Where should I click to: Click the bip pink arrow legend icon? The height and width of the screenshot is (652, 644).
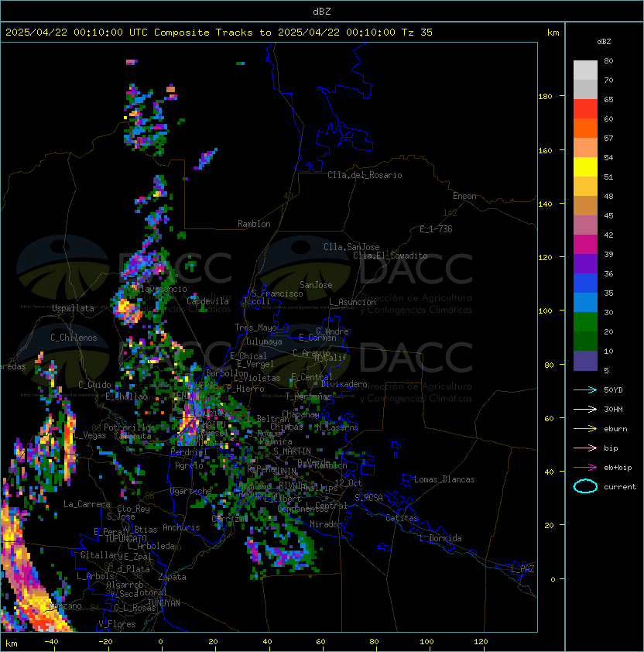pos(585,448)
